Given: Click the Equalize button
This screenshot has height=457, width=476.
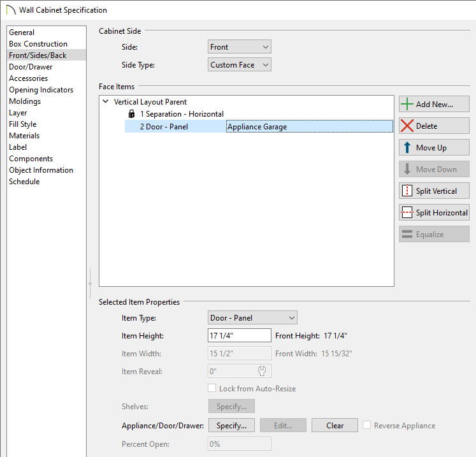Looking at the screenshot, I should 434,234.
